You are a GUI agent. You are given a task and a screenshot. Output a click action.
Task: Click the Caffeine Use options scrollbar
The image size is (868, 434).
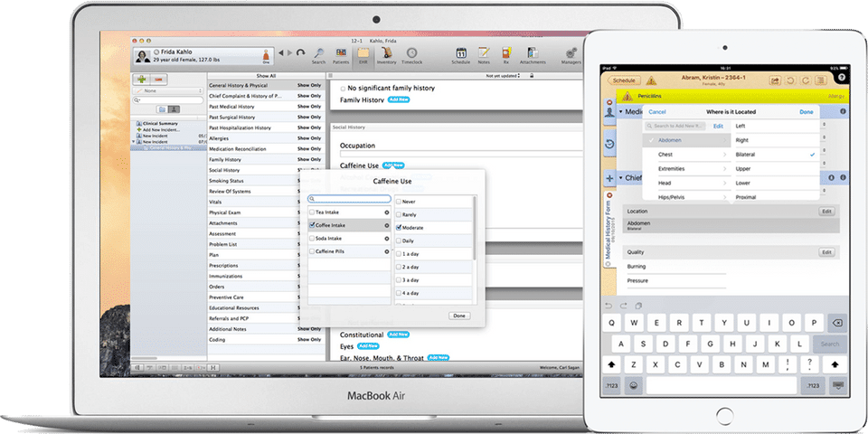pyautogui.click(x=474, y=228)
